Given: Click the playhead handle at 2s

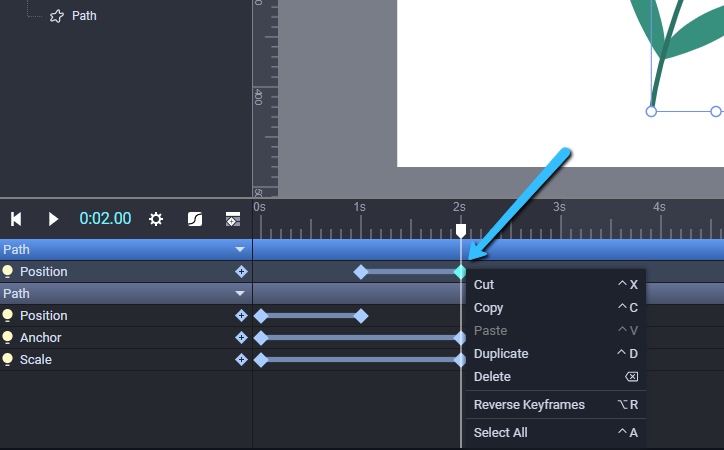Looking at the screenshot, I should coord(461,230).
